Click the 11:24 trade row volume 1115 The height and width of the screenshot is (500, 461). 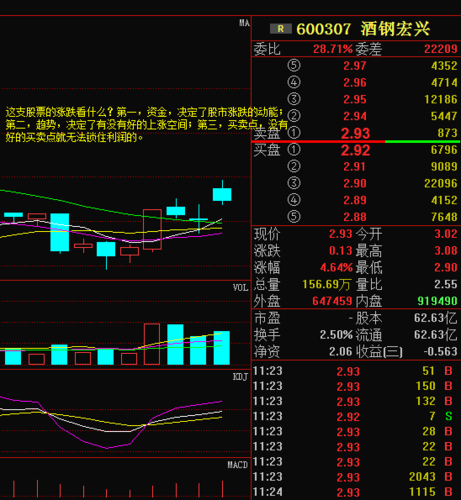pyautogui.click(x=422, y=492)
